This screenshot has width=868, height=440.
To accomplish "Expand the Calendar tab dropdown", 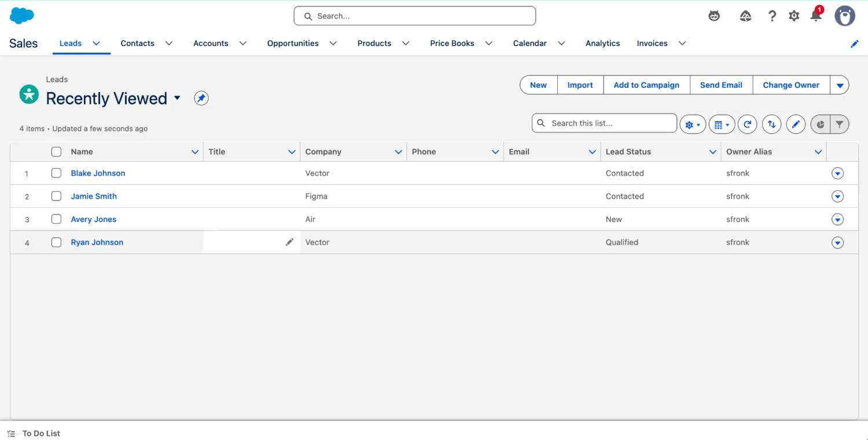I will (x=561, y=43).
